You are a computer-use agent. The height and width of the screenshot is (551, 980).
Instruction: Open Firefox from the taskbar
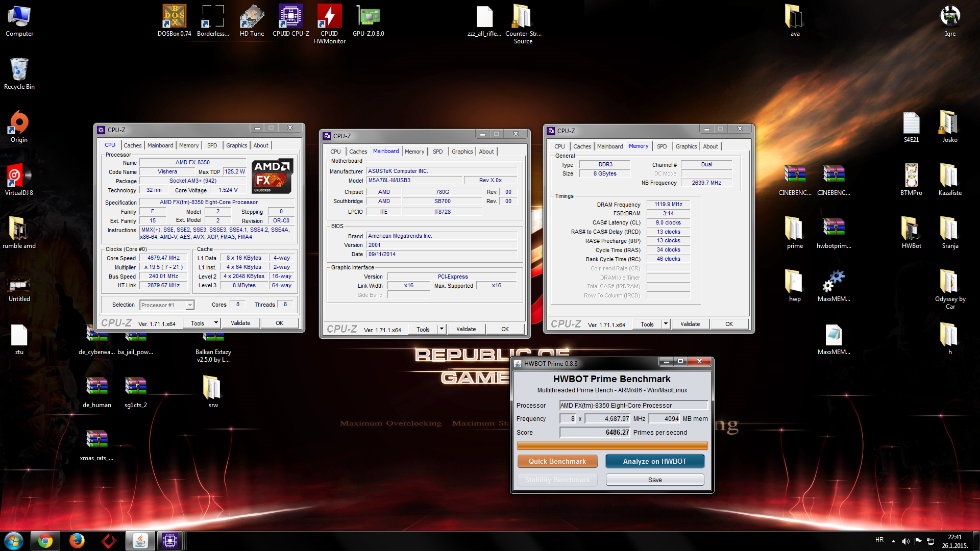(77, 541)
